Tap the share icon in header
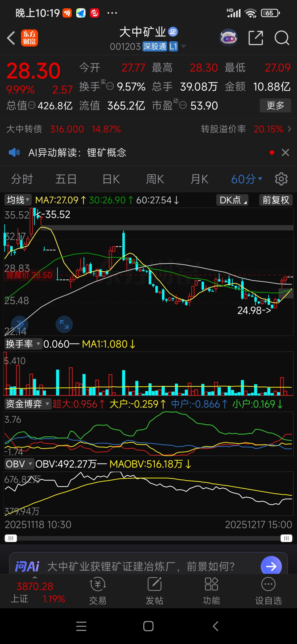 coord(256,38)
